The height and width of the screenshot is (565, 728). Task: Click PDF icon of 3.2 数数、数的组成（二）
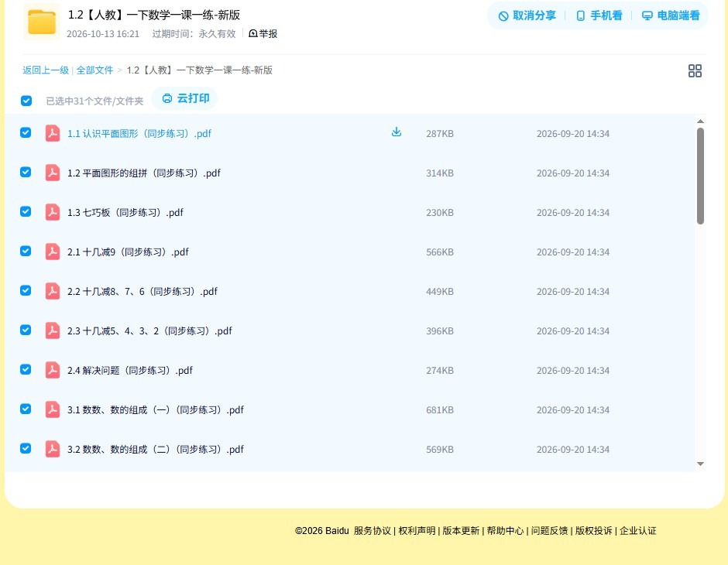pos(53,449)
